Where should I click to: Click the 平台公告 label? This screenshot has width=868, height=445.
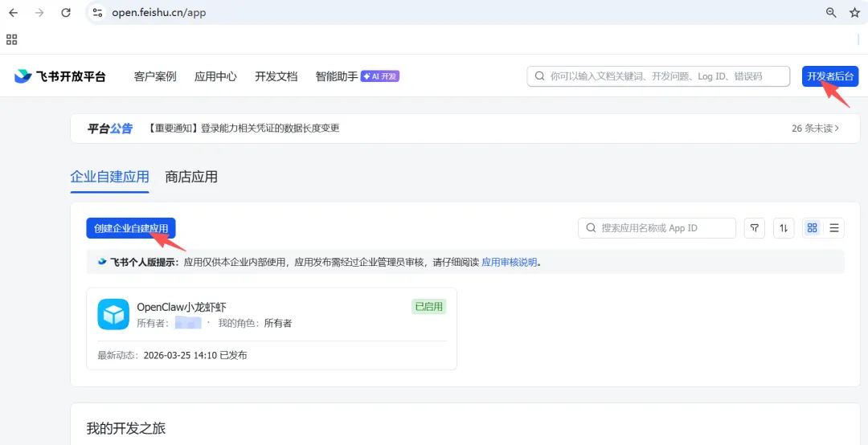click(x=110, y=129)
